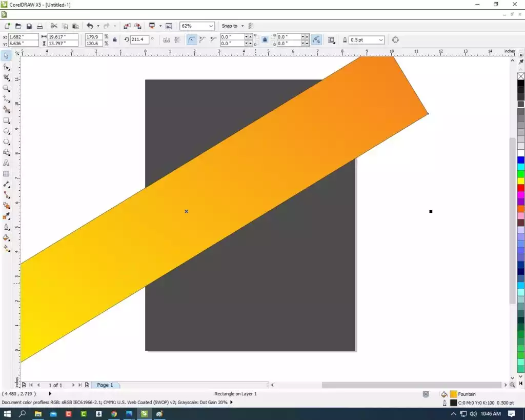Toggle edit corners together lock
The height and width of the screenshot is (420, 525).
[265, 40]
